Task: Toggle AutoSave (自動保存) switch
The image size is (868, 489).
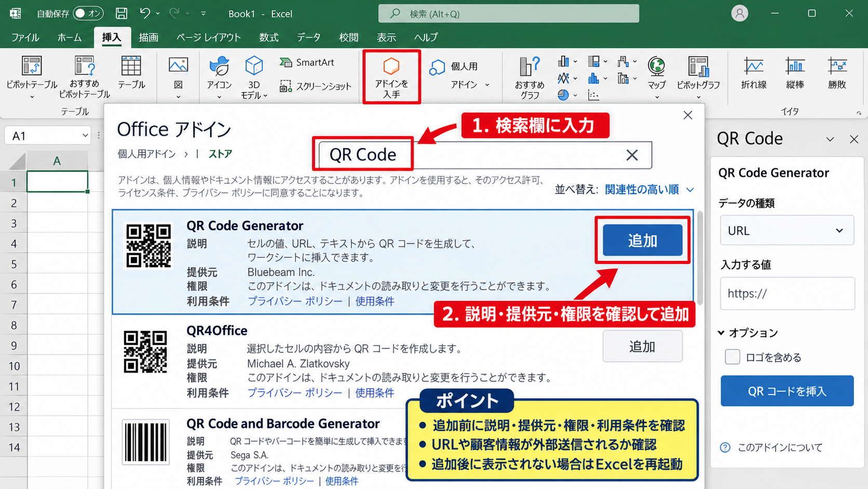Action: coord(88,14)
